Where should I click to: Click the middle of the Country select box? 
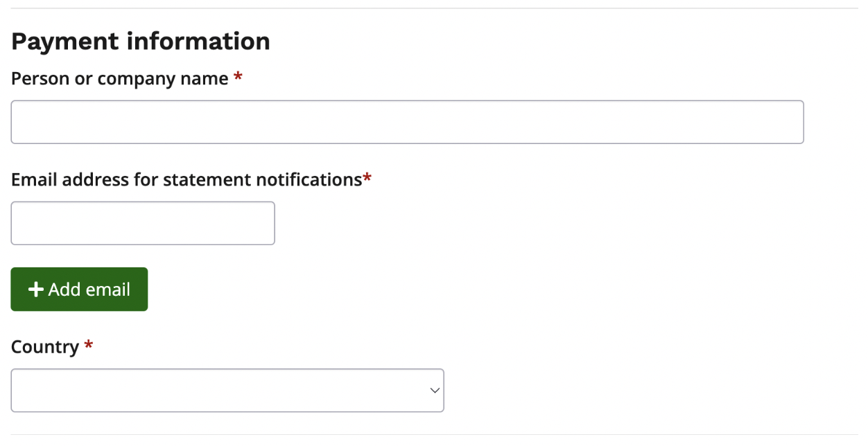click(x=227, y=391)
